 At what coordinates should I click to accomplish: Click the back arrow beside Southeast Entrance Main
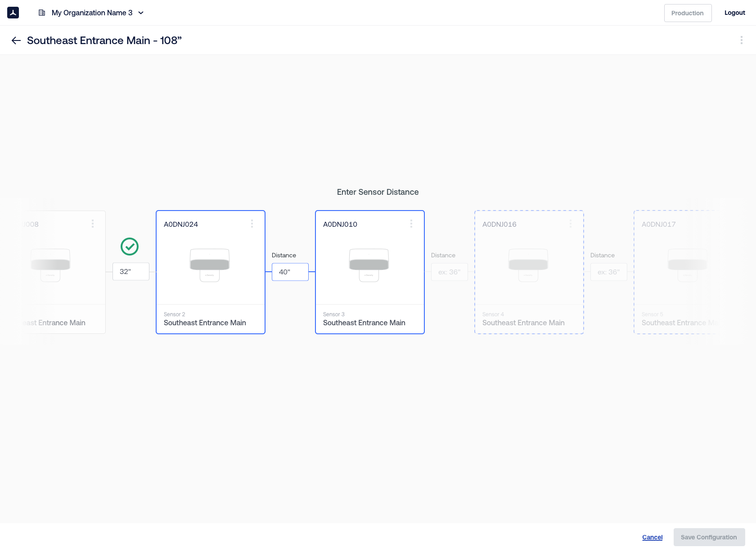16,40
